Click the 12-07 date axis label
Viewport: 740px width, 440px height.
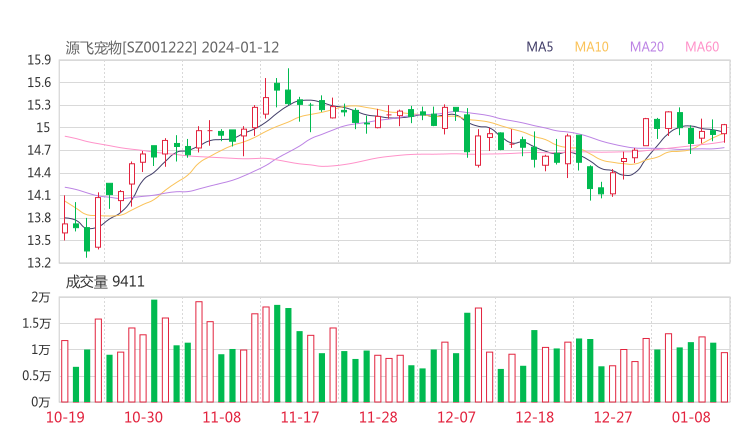tap(456, 417)
